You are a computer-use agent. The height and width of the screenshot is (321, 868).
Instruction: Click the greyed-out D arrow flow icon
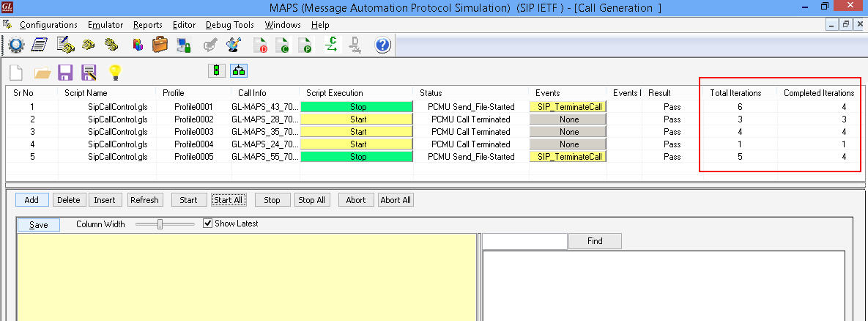(x=355, y=45)
